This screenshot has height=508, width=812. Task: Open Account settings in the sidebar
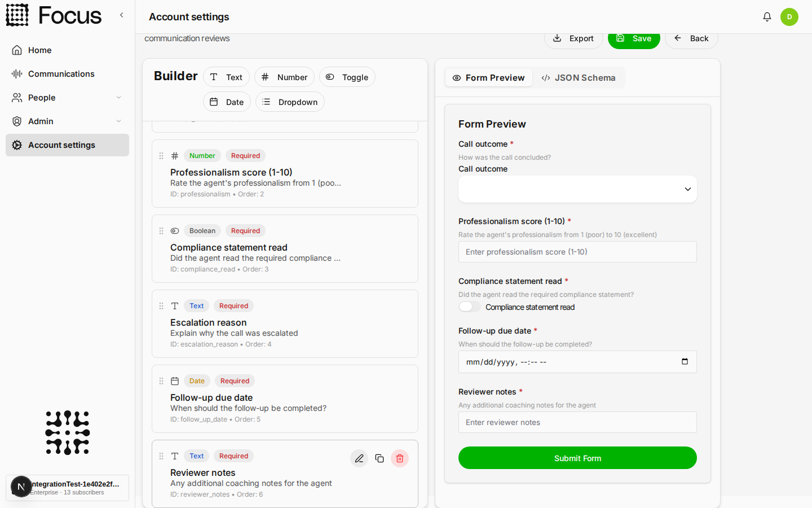(x=67, y=145)
